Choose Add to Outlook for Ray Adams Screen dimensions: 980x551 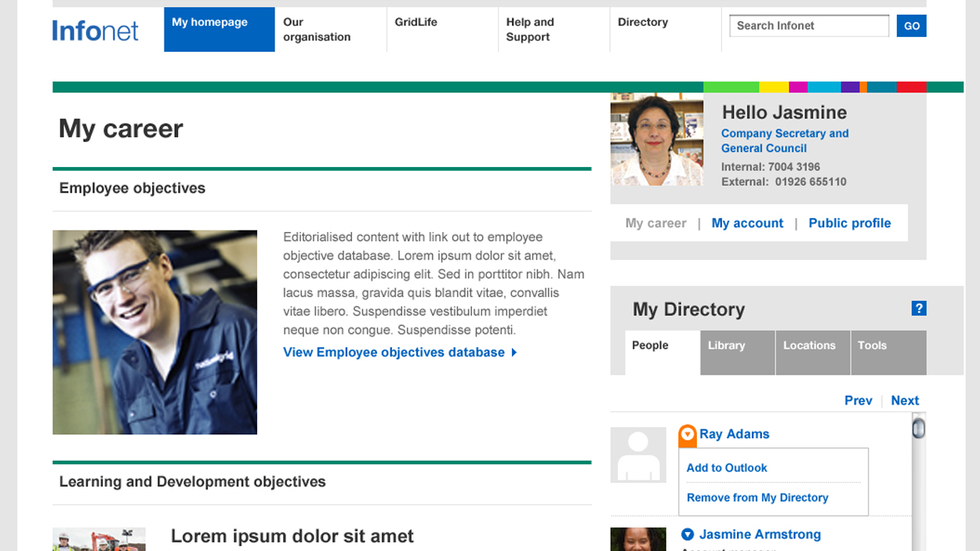[727, 468]
